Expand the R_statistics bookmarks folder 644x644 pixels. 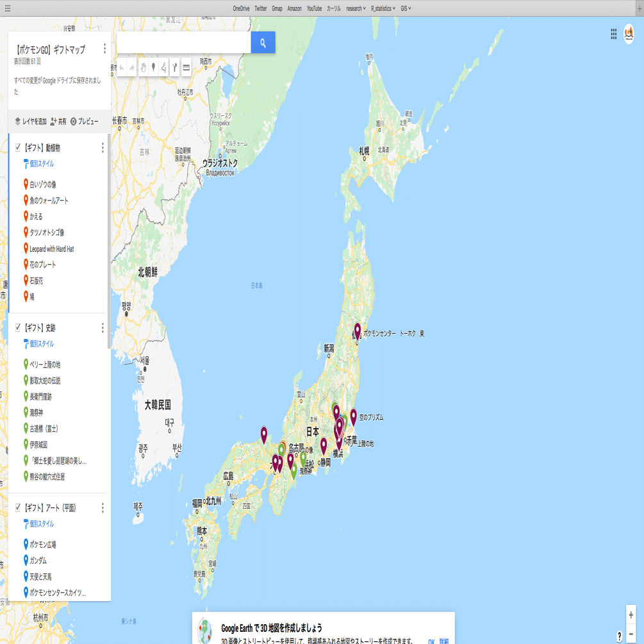[x=383, y=8]
